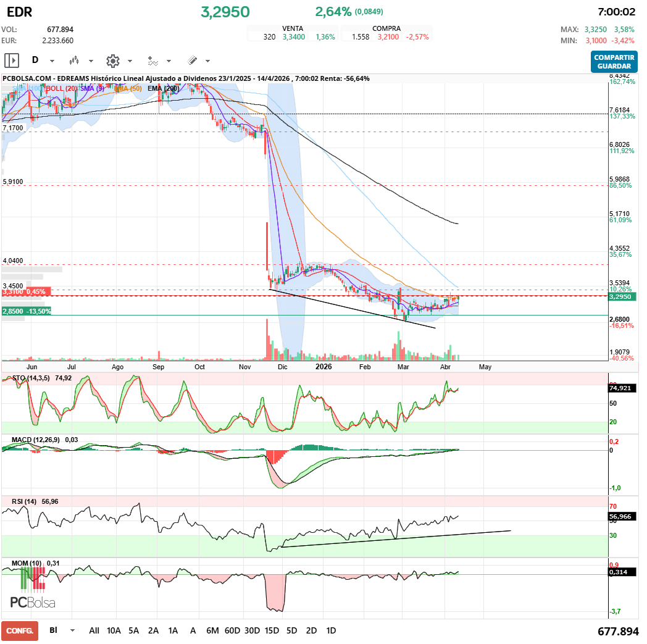
Task: Click the MAX 3,3250 value
Action: pos(595,30)
